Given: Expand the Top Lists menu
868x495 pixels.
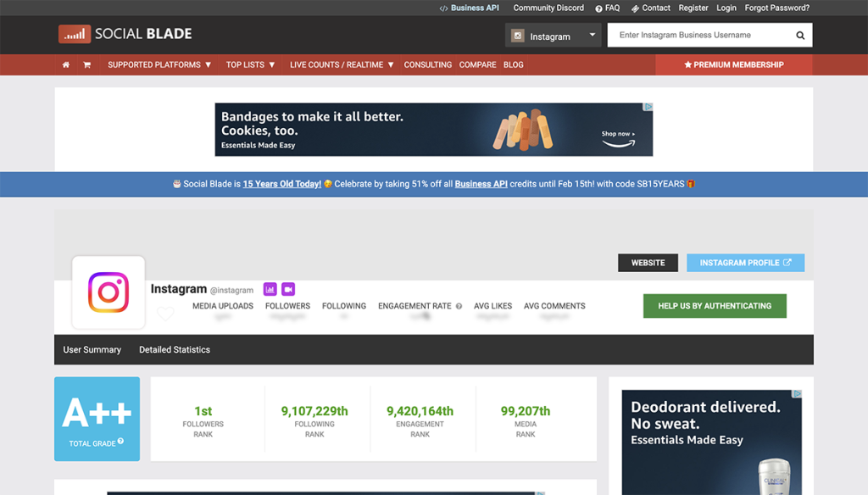Looking at the screenshot, I should pyautogui.click(x=251, y=64).
